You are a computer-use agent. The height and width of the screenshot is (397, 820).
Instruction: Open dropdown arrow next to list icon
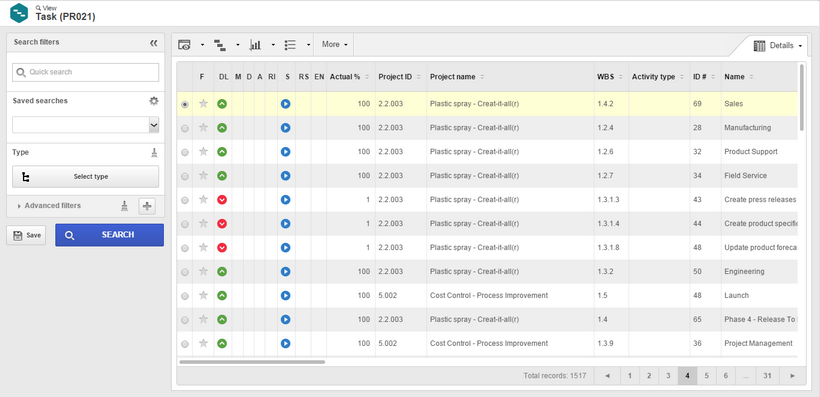tap(309, 45)
